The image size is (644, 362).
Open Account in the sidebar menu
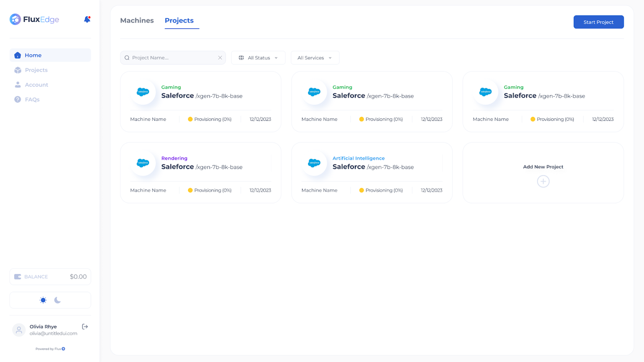coord(36,85)
